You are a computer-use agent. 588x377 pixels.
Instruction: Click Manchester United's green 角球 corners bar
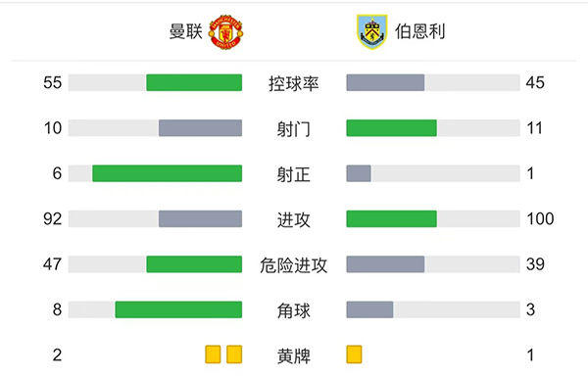tap(178, 309)
